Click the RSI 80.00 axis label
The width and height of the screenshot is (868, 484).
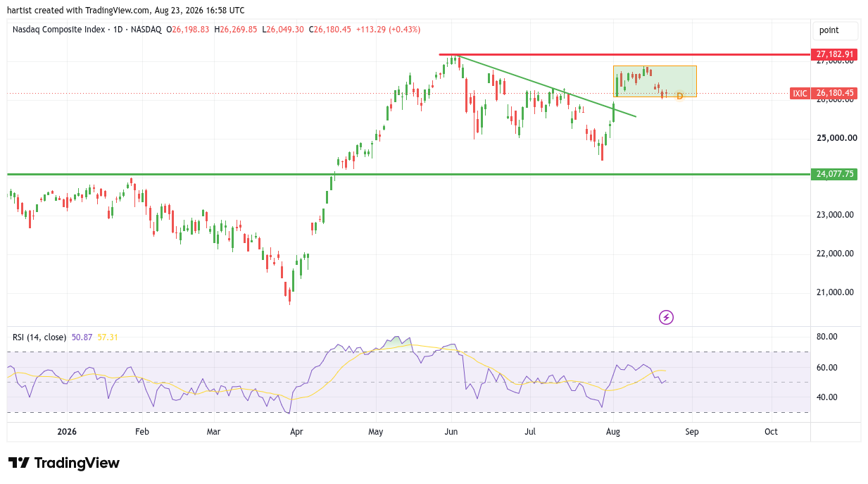[x=826, y=337]
